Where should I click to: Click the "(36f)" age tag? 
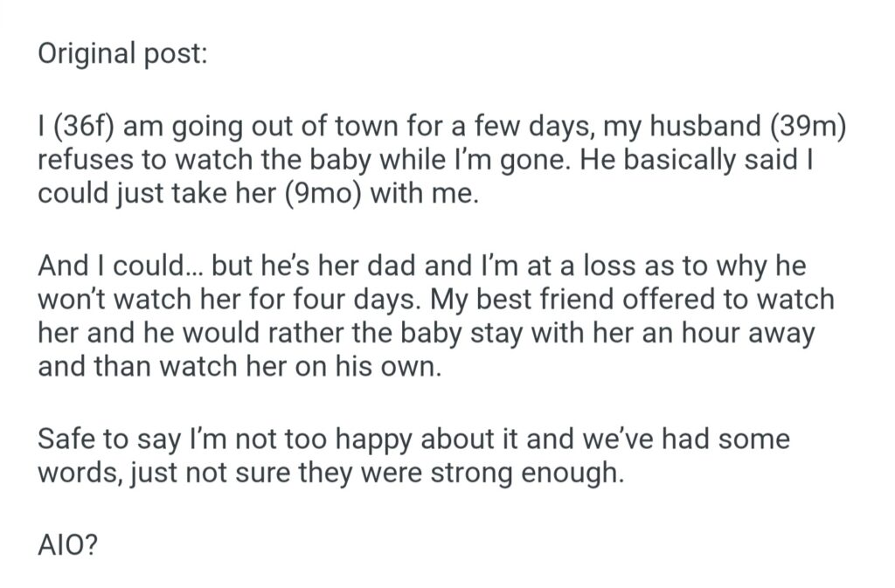[x=86, y=128]
